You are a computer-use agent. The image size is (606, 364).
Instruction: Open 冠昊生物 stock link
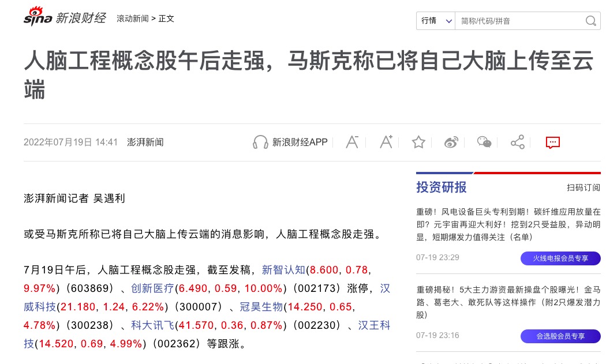(x=261, y=307)
